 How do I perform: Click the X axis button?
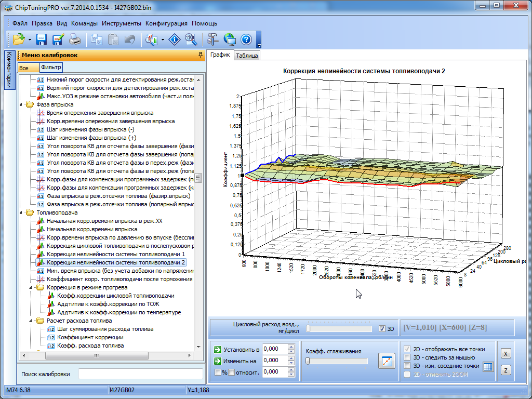506,353
